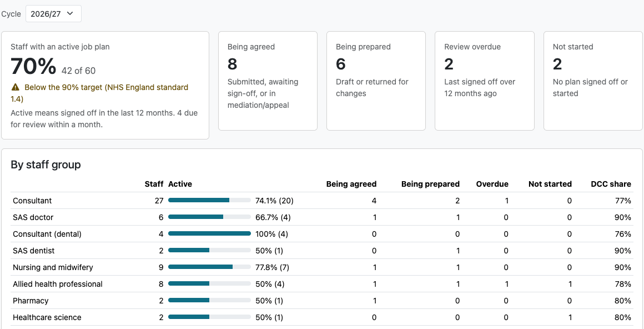Click the Pharmacy progress bar
644x329 pixels.
click(x=209, y=300)
